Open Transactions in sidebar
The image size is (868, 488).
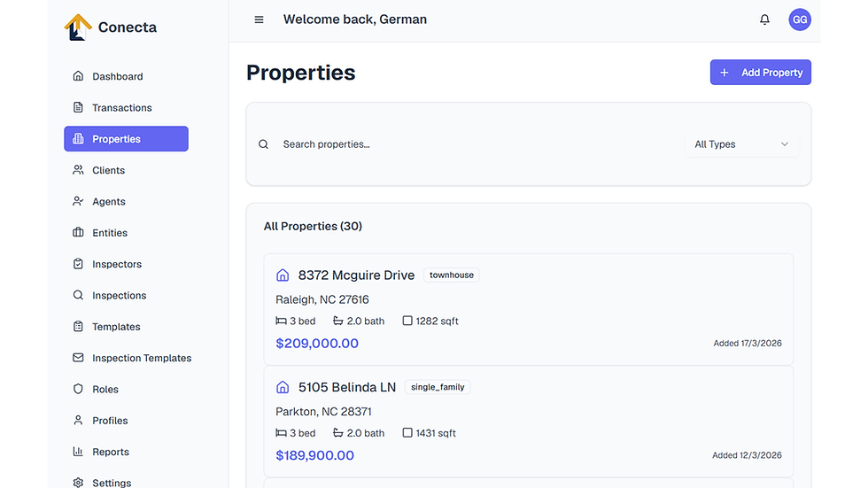click(x=126, y=107)
